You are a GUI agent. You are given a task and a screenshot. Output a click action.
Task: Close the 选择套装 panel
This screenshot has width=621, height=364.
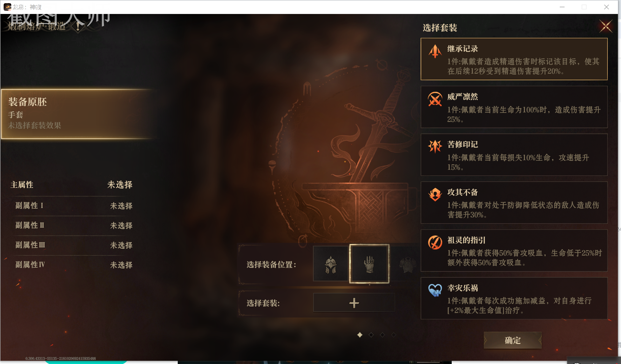pos(606,26)
